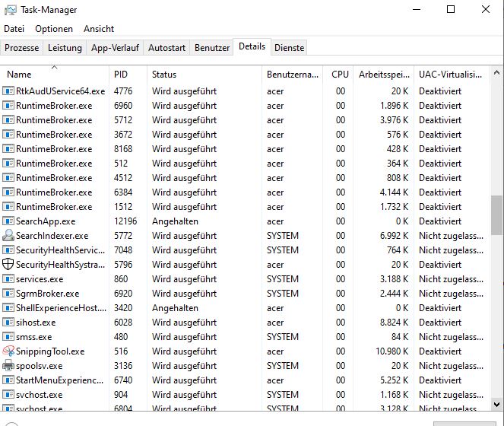The image size is (504, 426).
Task: Click the SgrmBroker.exe process icon
Action: (8, 294)
